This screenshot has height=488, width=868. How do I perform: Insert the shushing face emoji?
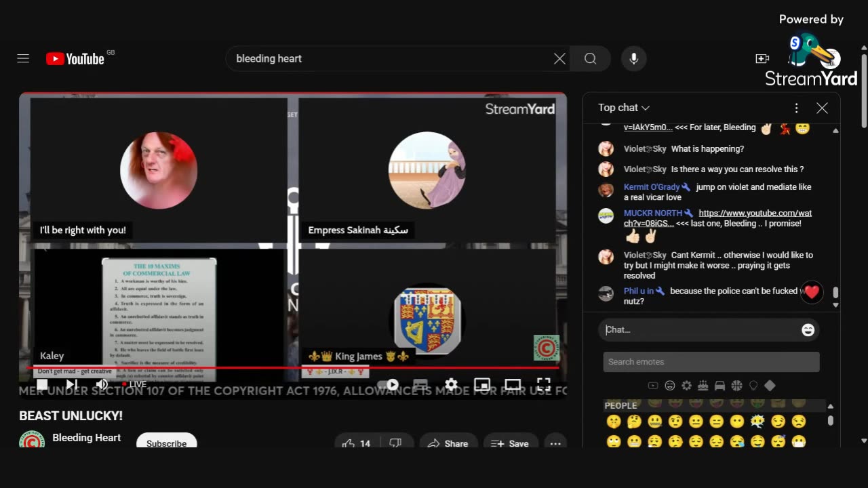coord(614,422)
